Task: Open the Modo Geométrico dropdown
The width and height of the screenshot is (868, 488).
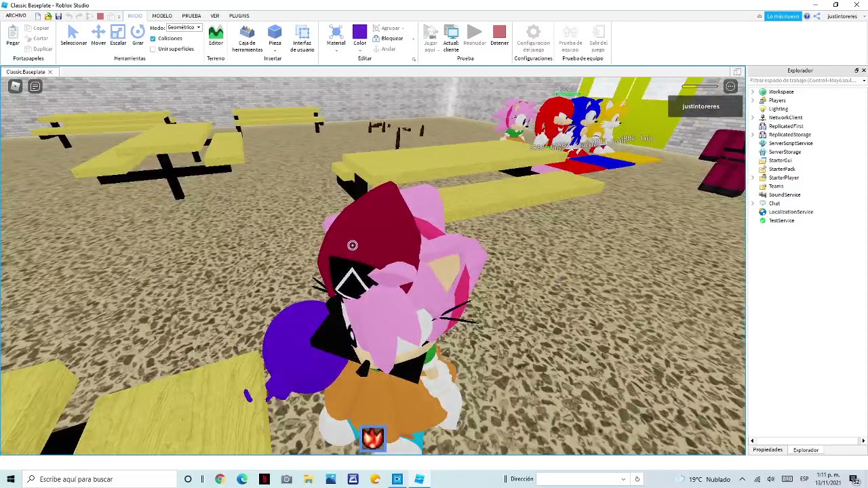Action: coord(184,28)
